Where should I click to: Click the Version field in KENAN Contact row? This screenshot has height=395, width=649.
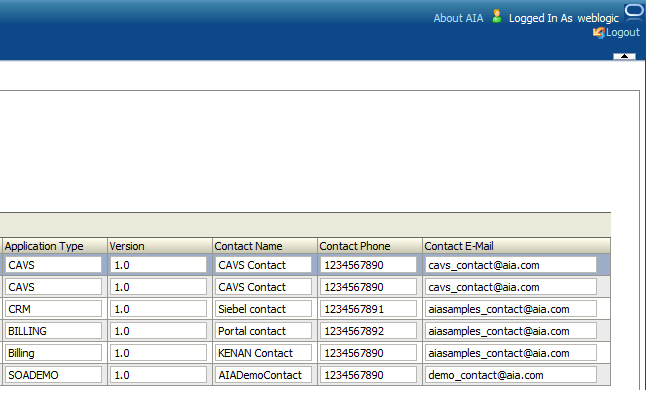point(159,353)
